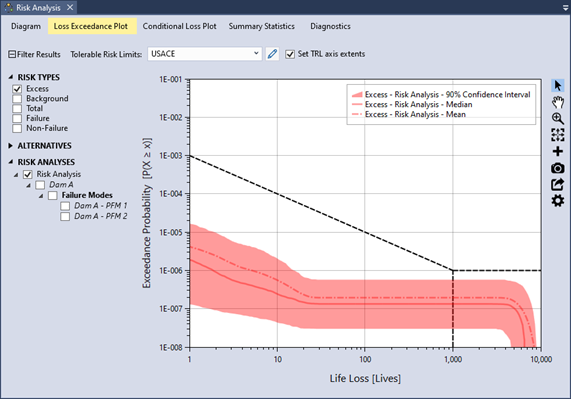Screen dimensions: 571x399
Task: Uncheck the Excess risk type
Action: (x=17, y=89)
